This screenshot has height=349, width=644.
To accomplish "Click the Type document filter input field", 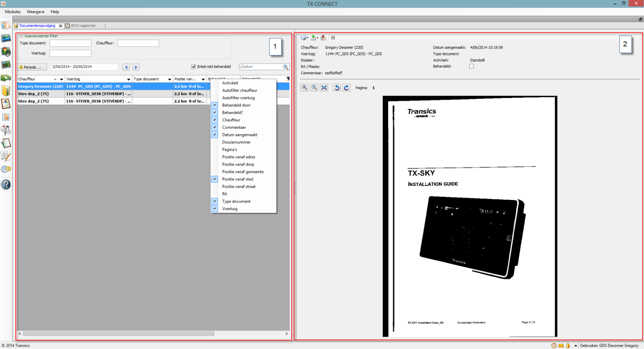I will [x=71, y=43].
